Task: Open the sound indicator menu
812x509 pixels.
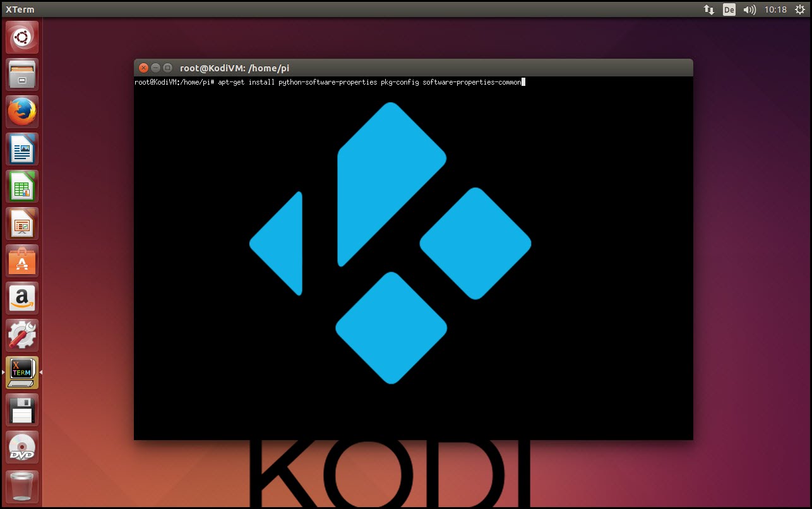Action: [749, 9]
